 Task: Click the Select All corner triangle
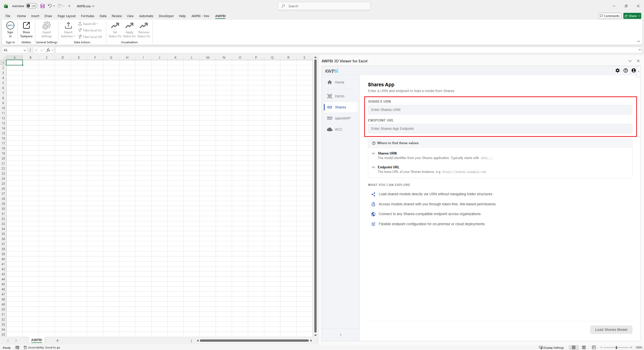4,58
